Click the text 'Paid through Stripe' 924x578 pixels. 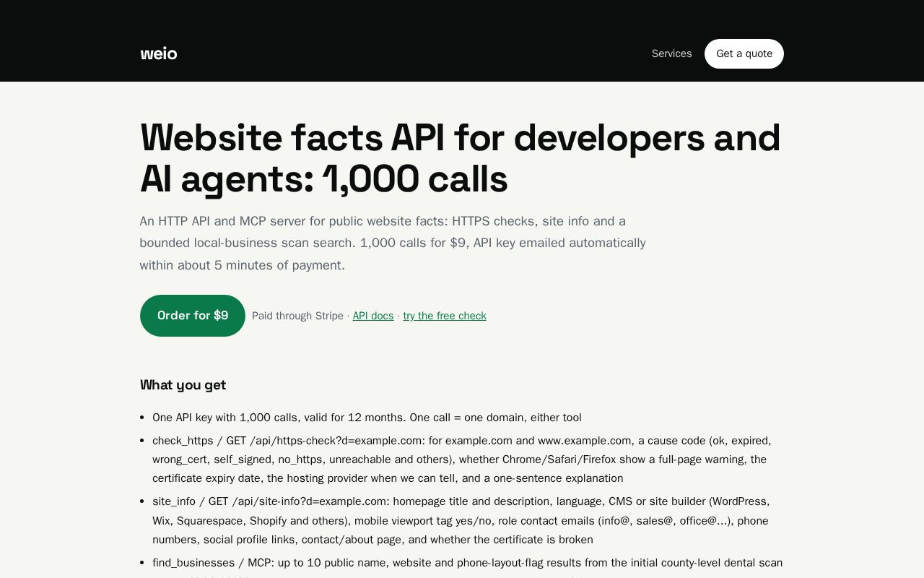point(297,316)
